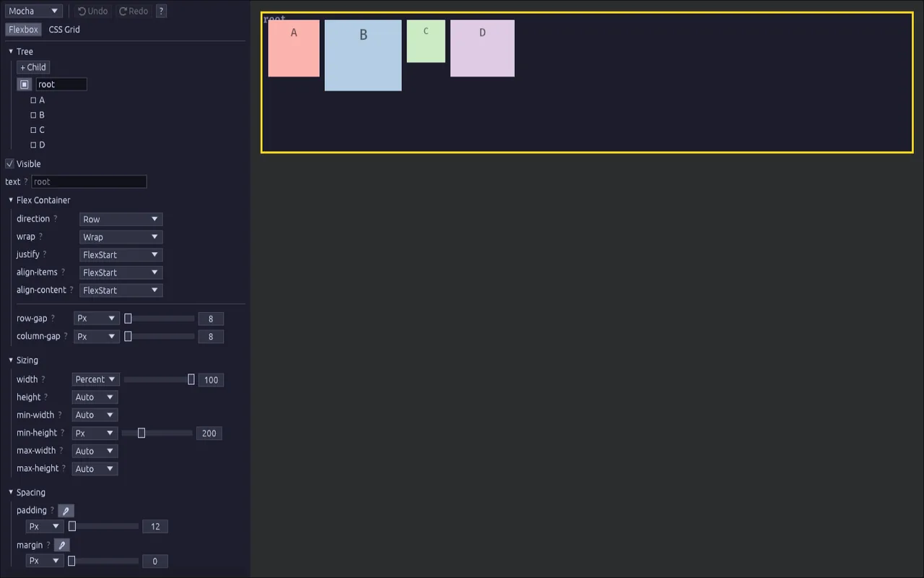The height and width of the screenshot is (578, 924).
Task: Adjust the width slider
Action: pyautogui.click(x=159, y=379)
